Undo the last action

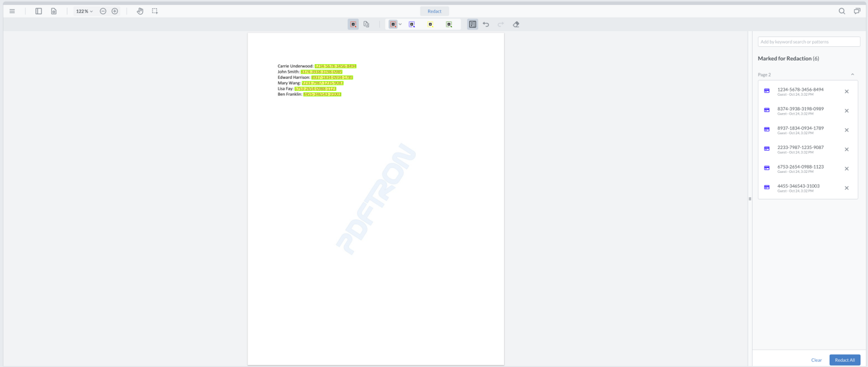click(x=486, y=24)
